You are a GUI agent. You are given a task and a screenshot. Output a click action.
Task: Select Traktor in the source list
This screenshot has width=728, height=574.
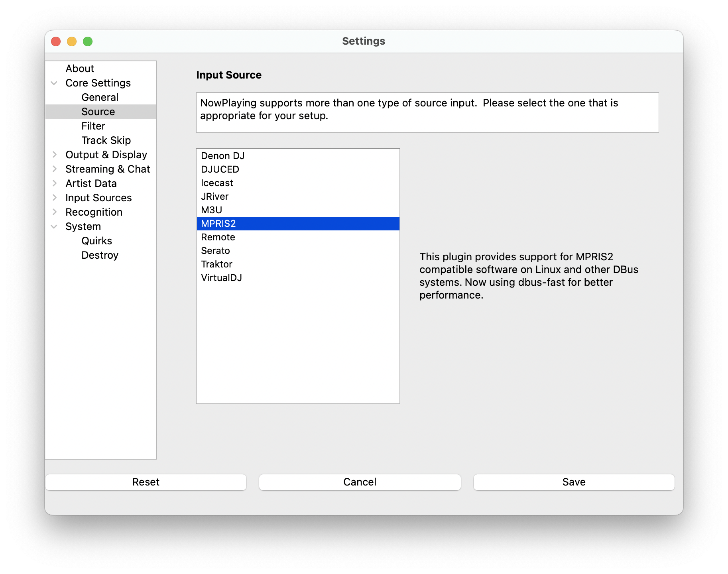(x=216, y=264)
